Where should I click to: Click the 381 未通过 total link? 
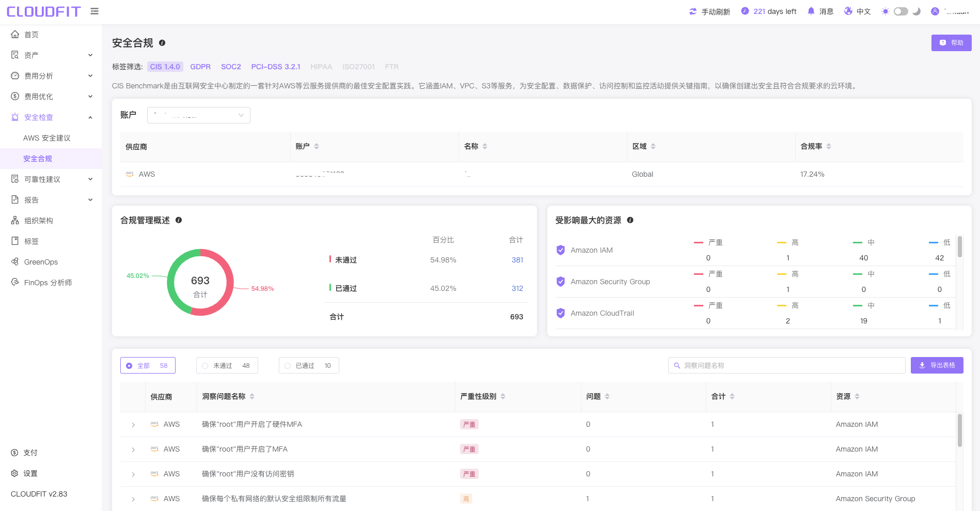[x=517, y=260]
